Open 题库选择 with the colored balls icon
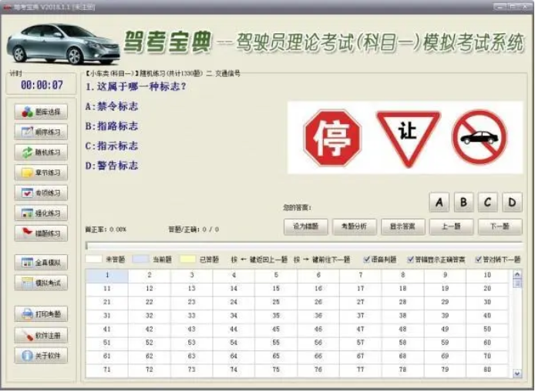 (x=41, y=112)
